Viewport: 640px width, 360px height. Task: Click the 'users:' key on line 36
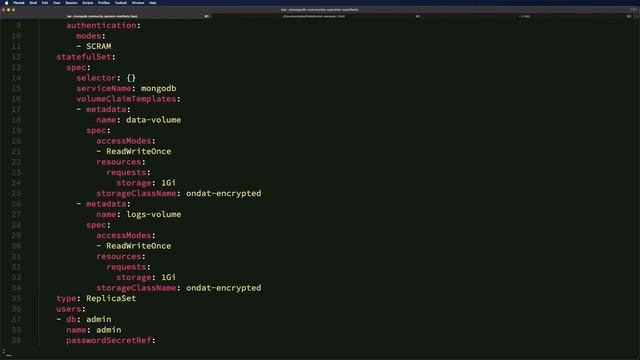[x=71, y=309]
